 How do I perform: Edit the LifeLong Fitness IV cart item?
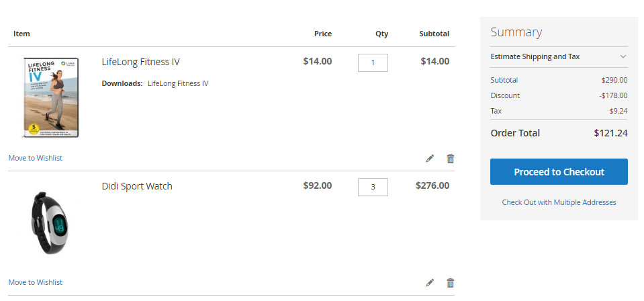click(430, 159)
